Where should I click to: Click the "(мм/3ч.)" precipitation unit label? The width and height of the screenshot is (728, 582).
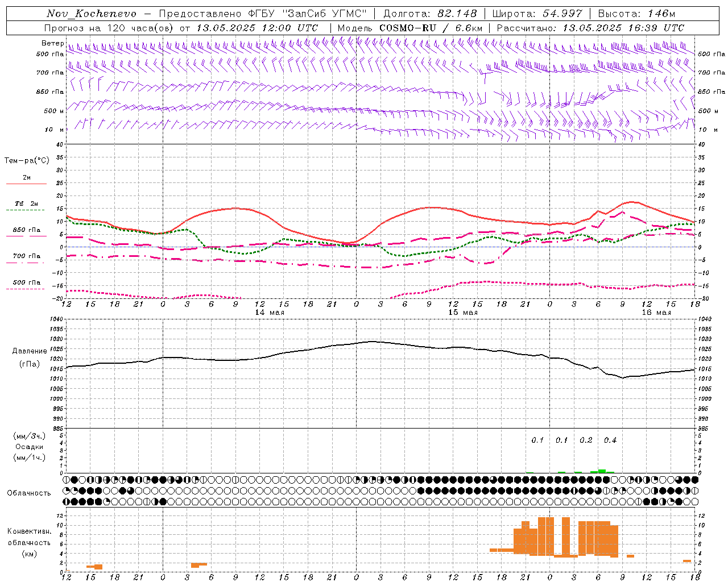(x=30, y=436)
